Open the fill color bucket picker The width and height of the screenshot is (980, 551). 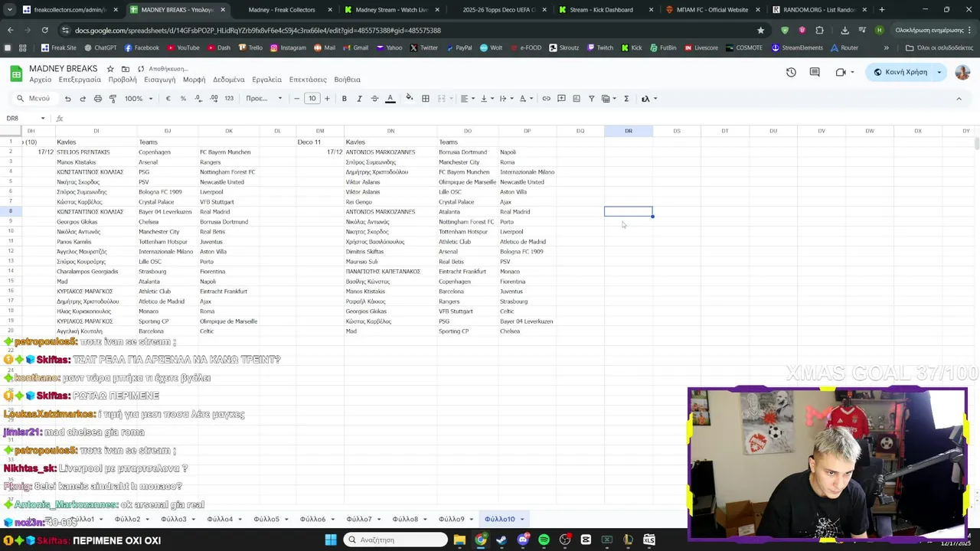pyautogui.click(x=410, y=98)
